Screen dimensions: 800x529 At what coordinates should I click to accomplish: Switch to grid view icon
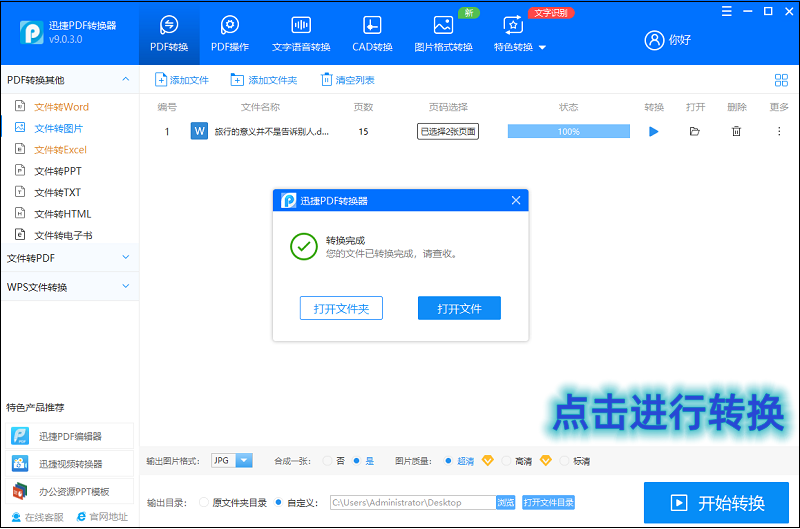pos(781,80)
